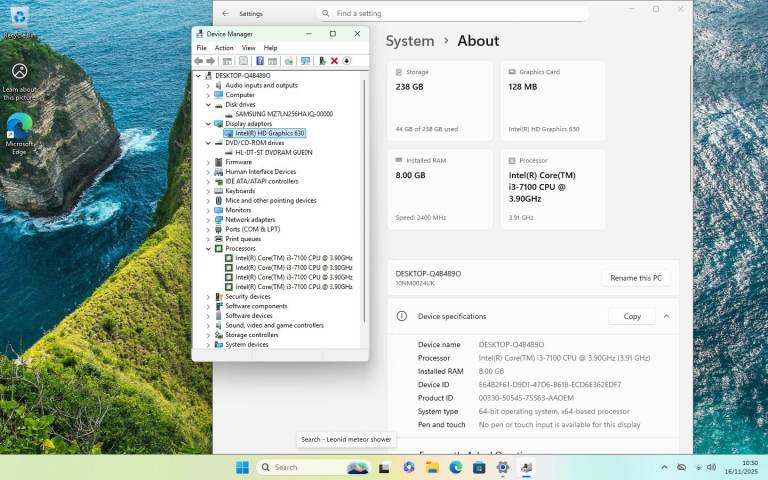Open the Processor i3-7100 card
768x480 pixels.
(552, 190)
